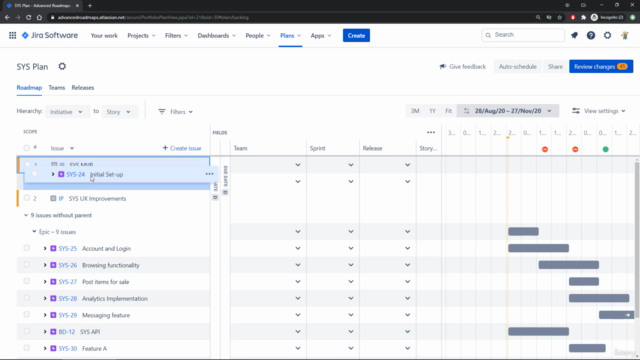The image size is (640, 360).
Task: Expand the SYS-25 Account and Login epic
Action: 45,249
